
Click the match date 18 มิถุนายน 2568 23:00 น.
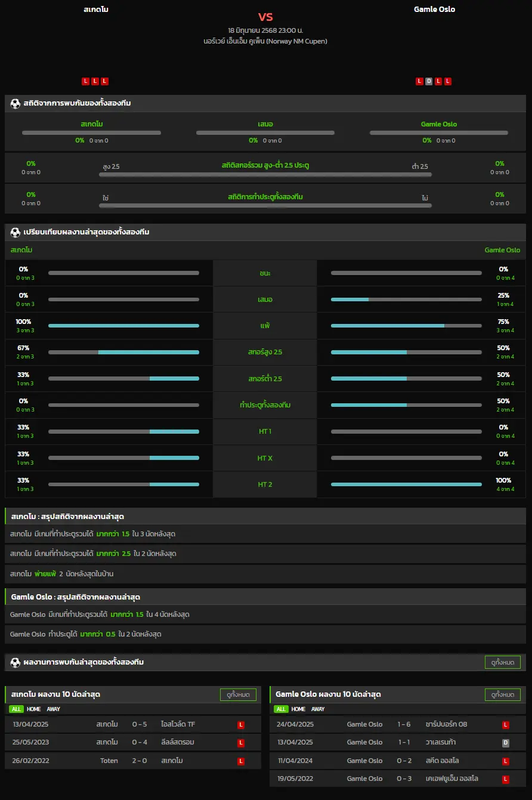(x=265, y=30)
